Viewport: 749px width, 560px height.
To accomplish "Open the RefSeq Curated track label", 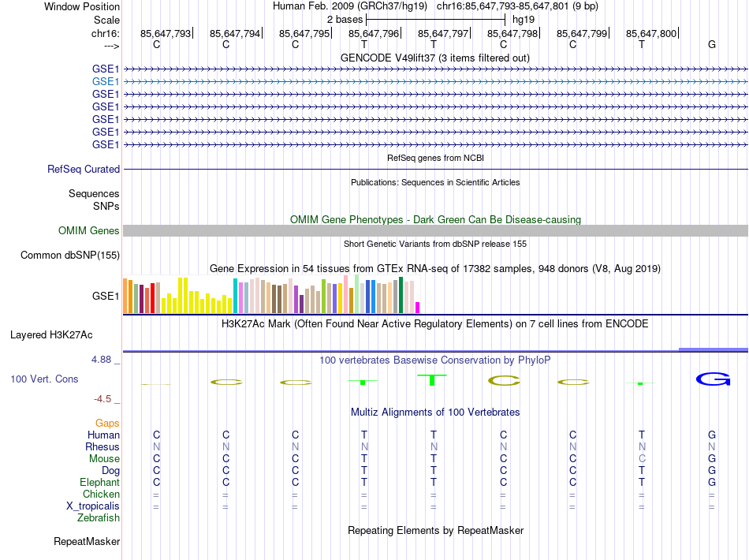I will coord(84,169).
